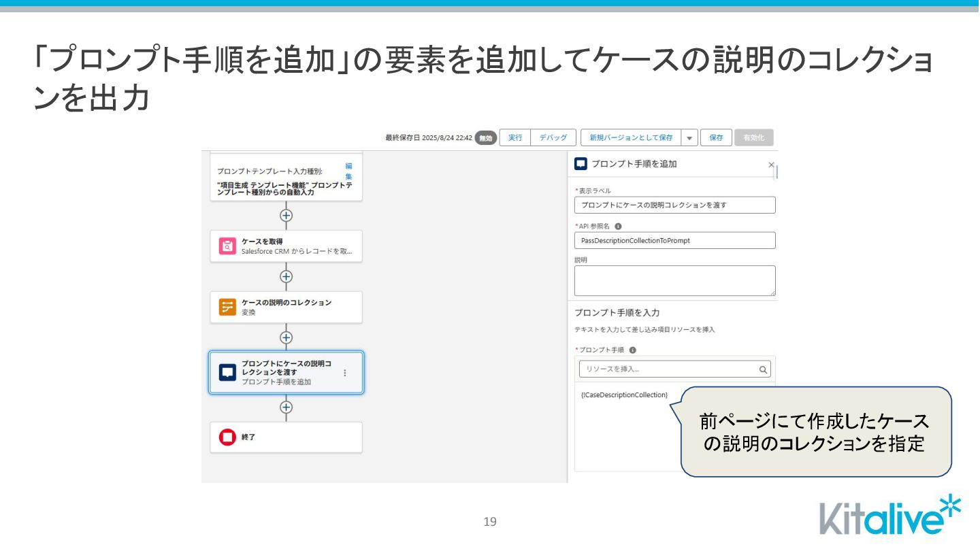Click the dark blue prompt instructions element icon
This screenshot has height=551, width=980.
[227, 372]
